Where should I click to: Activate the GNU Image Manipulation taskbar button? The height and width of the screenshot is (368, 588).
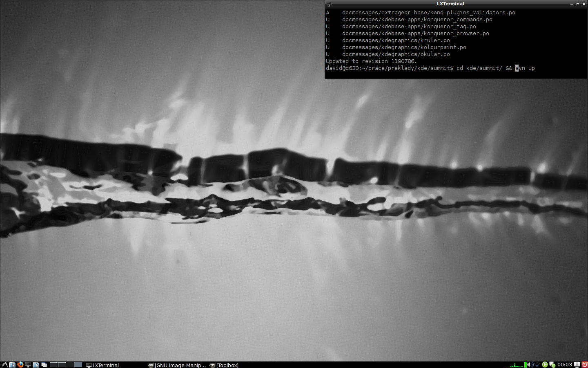click(178, 365)
